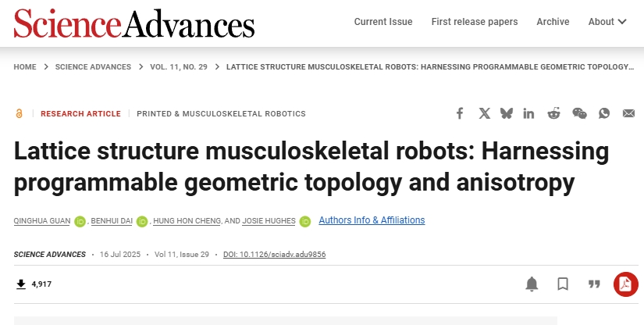Open Current Issue menu item

coord(383,22)
